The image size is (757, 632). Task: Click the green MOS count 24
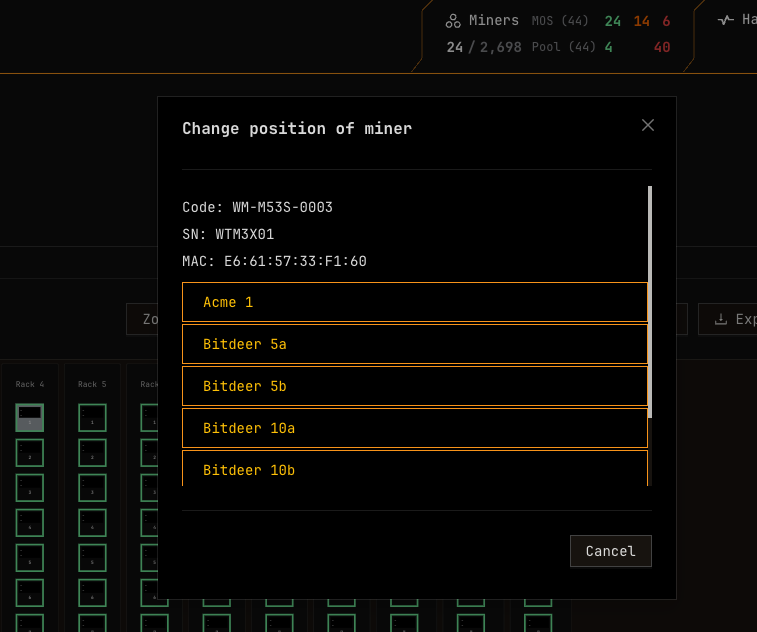[x=612, y=21]
